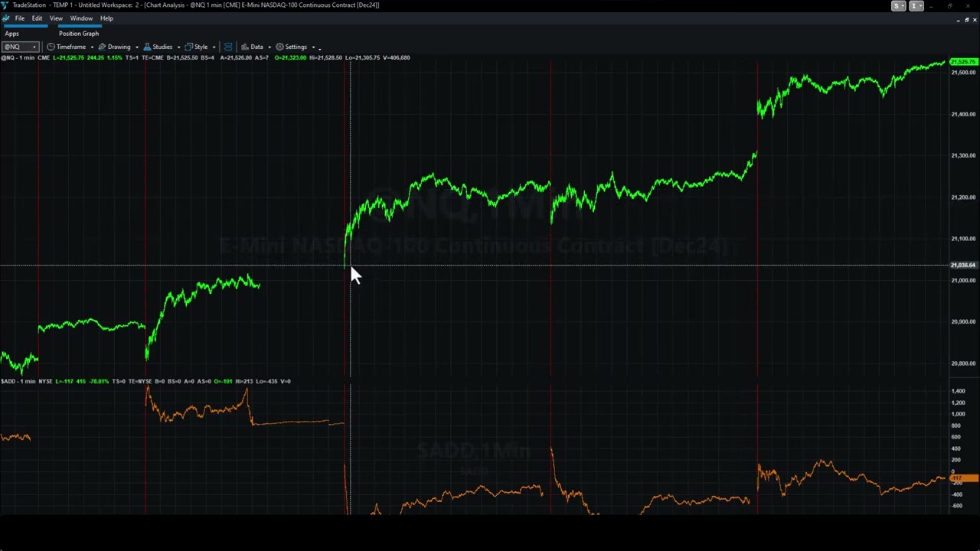Open the Window menu
The image size is (980, 551).
coord(81,18)
